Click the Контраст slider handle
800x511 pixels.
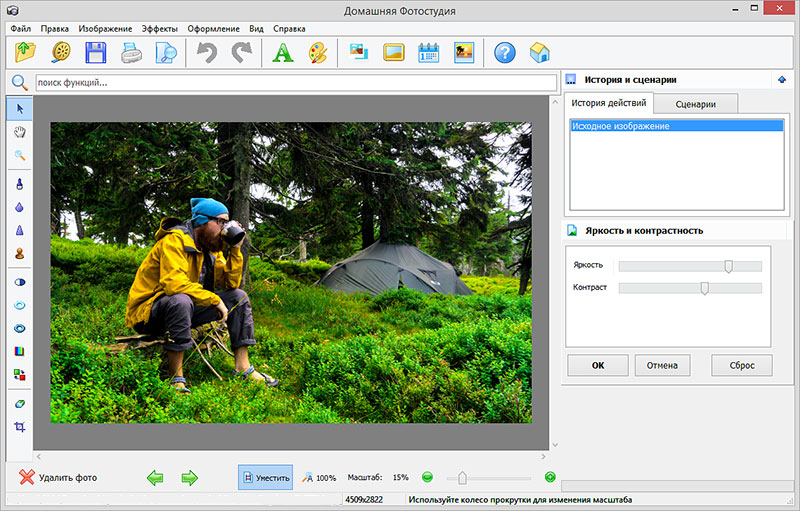[x=705, y=288]
